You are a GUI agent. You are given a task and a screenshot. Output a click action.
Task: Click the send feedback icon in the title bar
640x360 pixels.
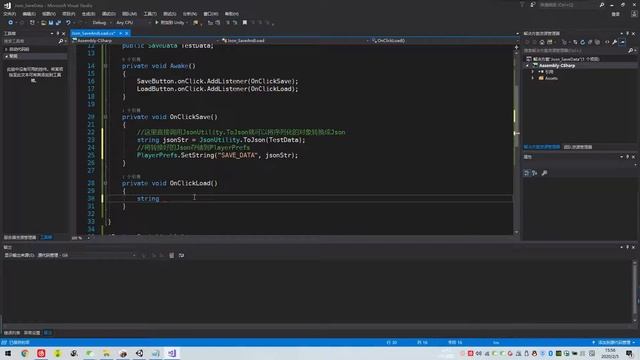pyautogui.click(x=533, y=5)
